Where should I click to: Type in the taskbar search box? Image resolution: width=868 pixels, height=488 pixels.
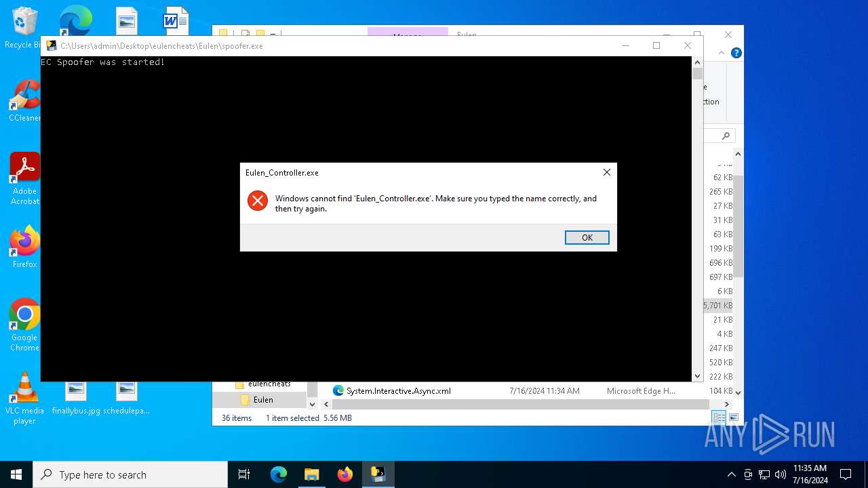[x=130, y=474]
